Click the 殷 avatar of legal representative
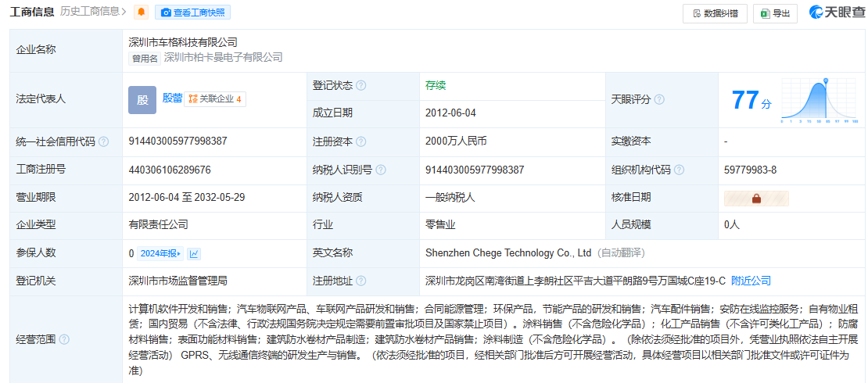 click(x=142, y=99)
